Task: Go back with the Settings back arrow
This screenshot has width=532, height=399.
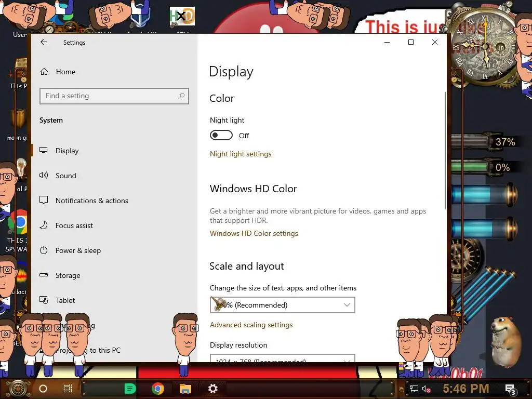Action: [44, 42]
